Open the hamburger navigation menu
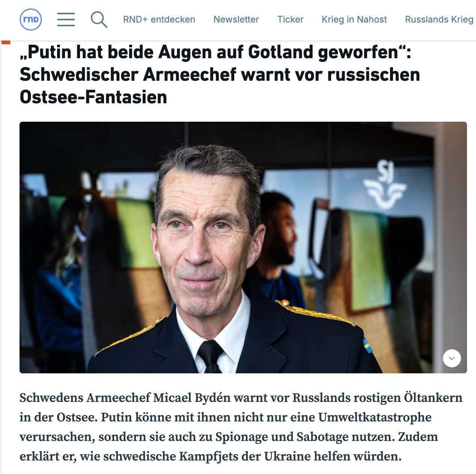 (x=66, y=19)
